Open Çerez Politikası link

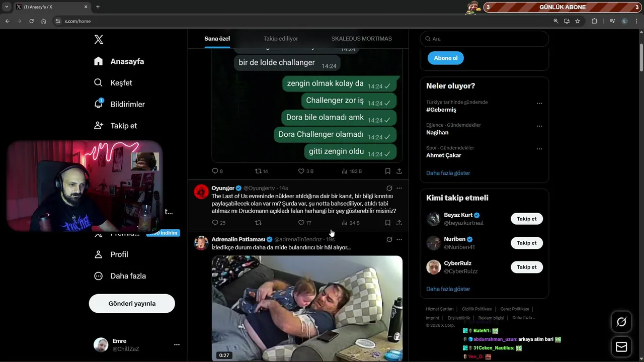pos(514,309)
